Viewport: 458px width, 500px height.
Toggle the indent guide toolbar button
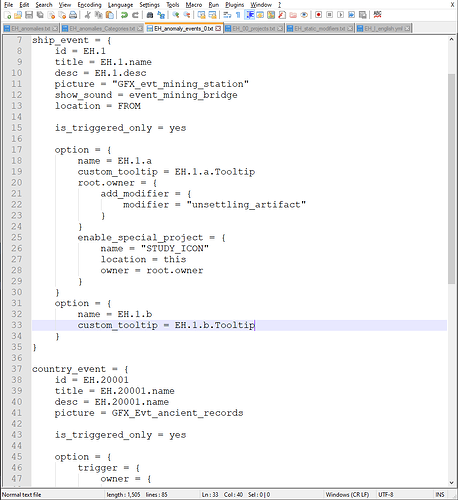[x=249, y=15]
